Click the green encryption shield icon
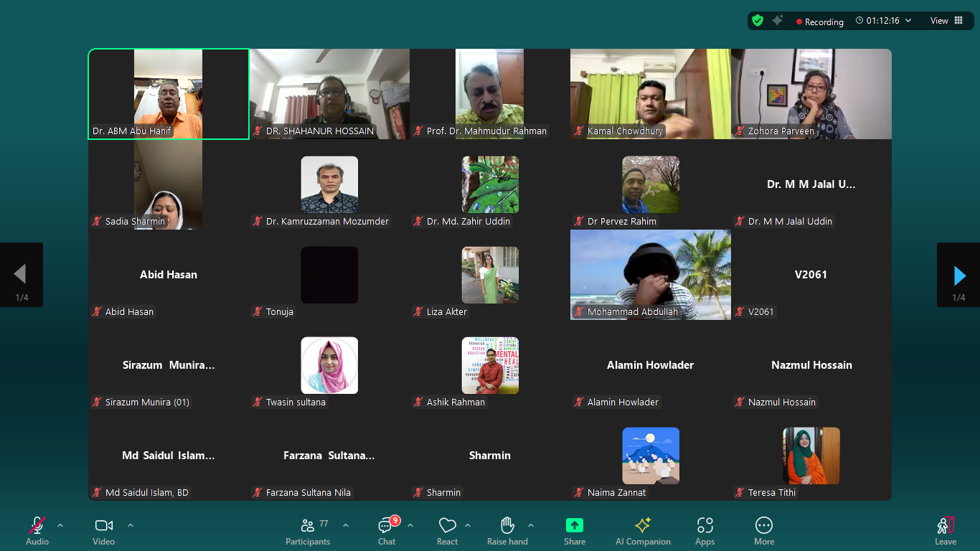The image size is (980, 551). [758, 21]
